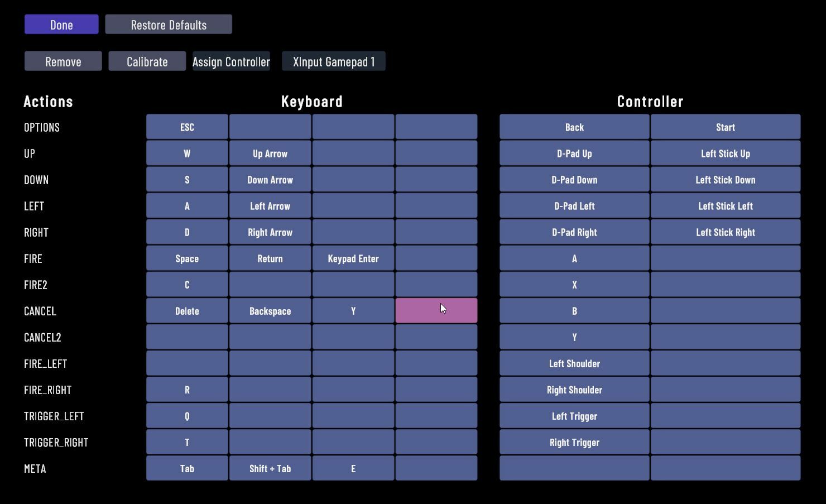
Task: Select the highlighted pink CANCEL binding slot
Action: click(x=436, y=311)
